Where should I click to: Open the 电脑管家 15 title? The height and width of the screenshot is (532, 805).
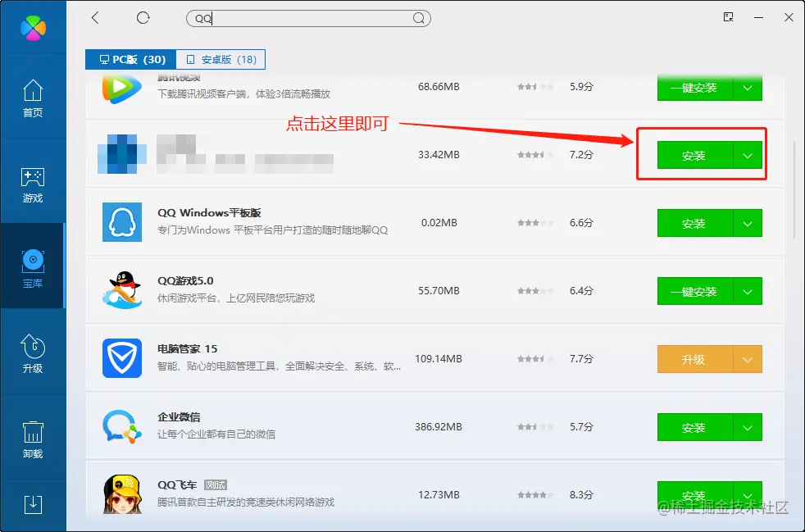(x=188, y=348)
